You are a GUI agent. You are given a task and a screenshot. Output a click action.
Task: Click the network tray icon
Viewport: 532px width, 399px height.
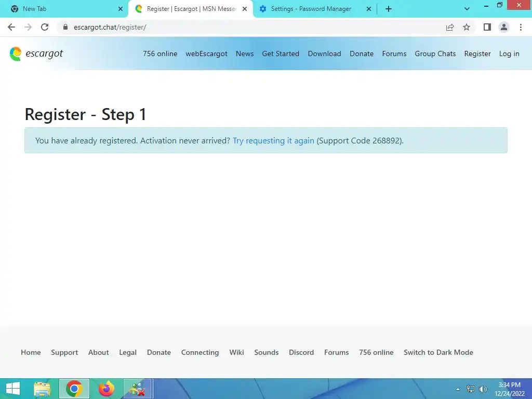tap(471, 389)
